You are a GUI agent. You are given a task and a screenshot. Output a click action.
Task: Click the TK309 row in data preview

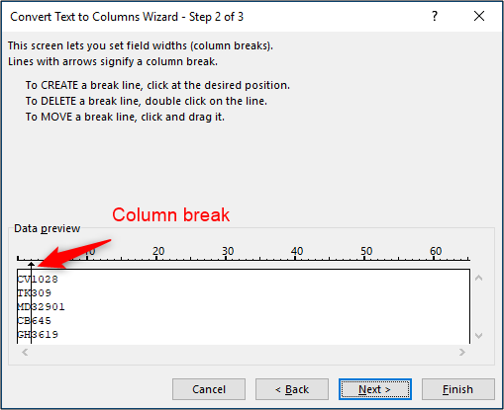(x=34, y=293)
